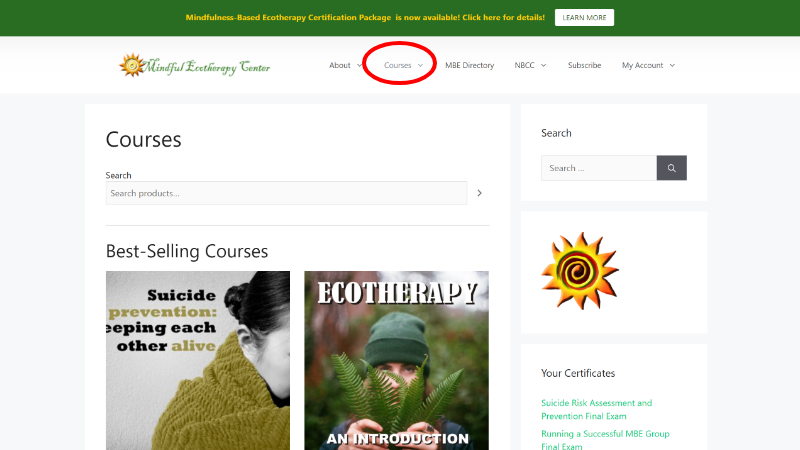Click the sun spiral image in sidebar
The width and height of the screenshot is (800, 450).
click(x=580, y=271)
